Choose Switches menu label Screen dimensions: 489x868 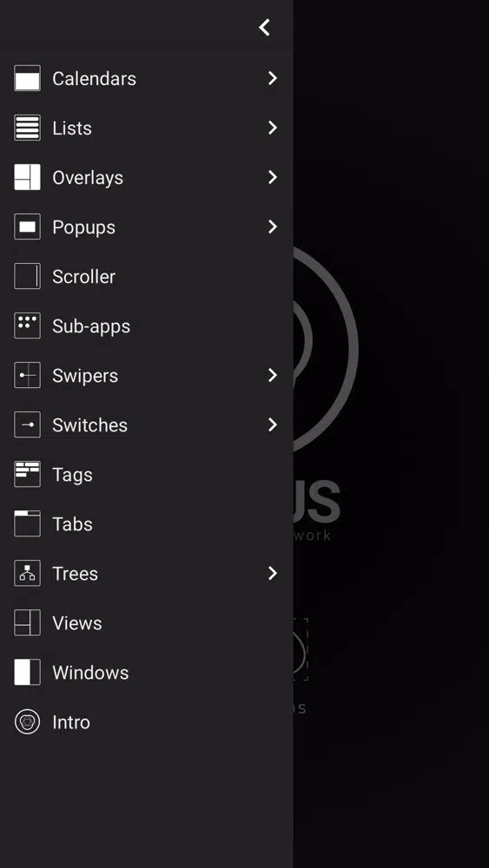pos(89,425)
